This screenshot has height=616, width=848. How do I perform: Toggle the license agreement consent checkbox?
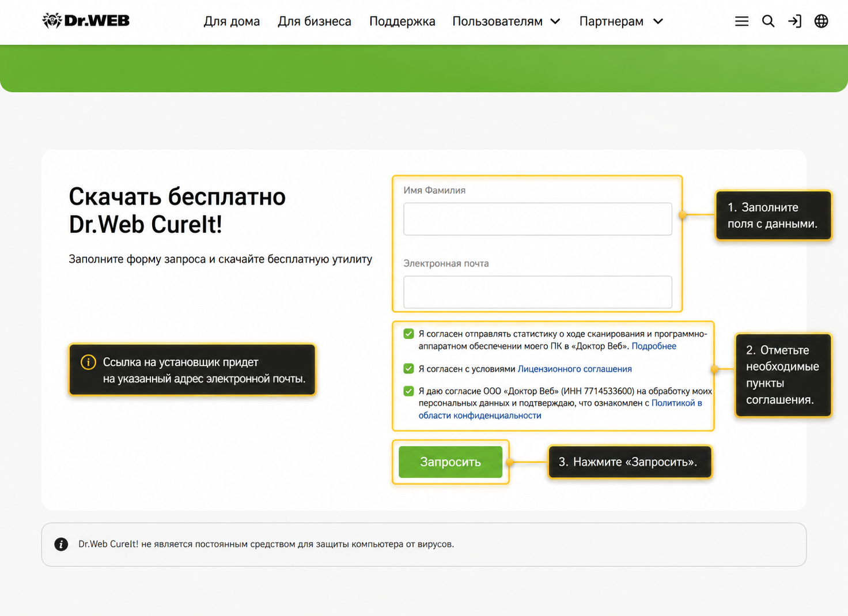pos(408,368)
